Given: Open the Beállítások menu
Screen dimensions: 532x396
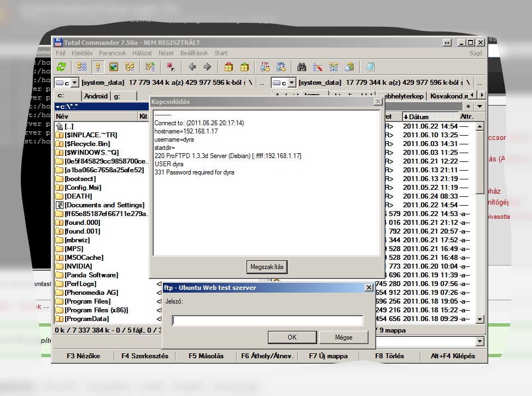Looking at the screenshot, I should (x=194, y=53).
